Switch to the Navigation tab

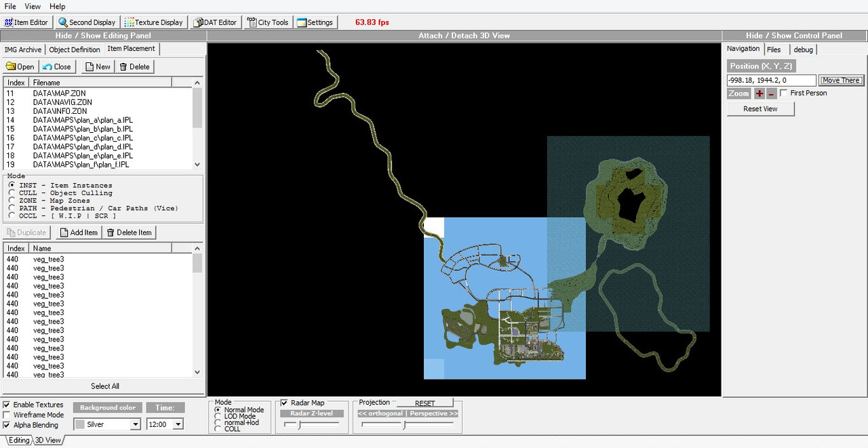click(743, 49)
